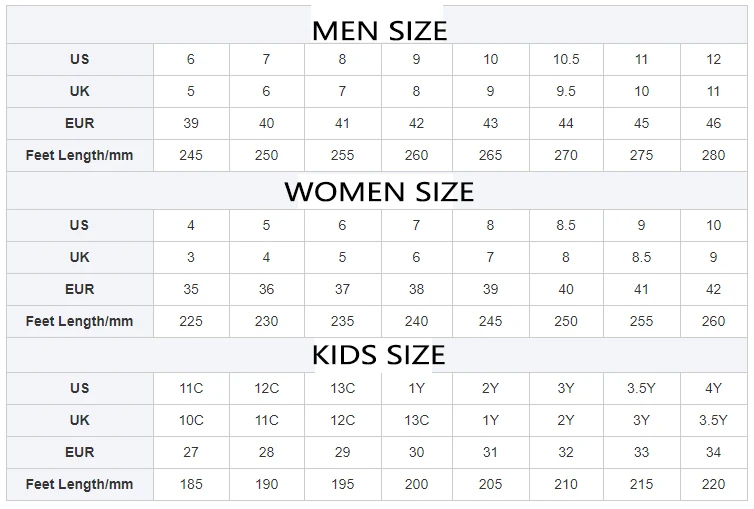
Task: Click the WOMEN SIZE heading
Action: (379, 192)
